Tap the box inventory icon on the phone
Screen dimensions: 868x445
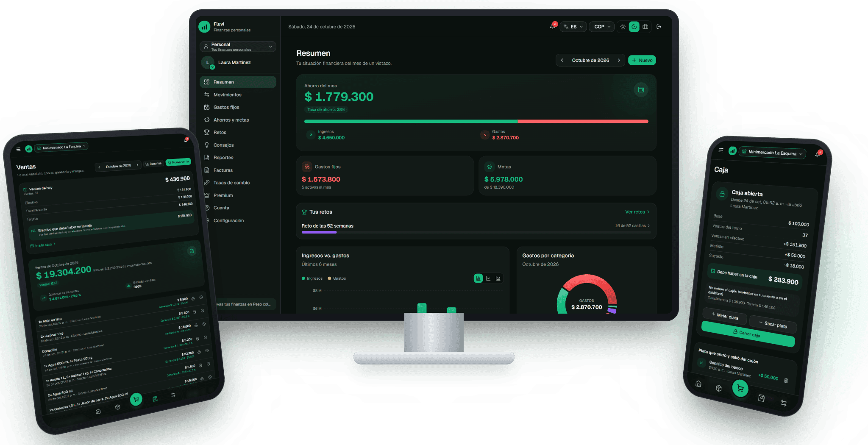click(718, 388)
